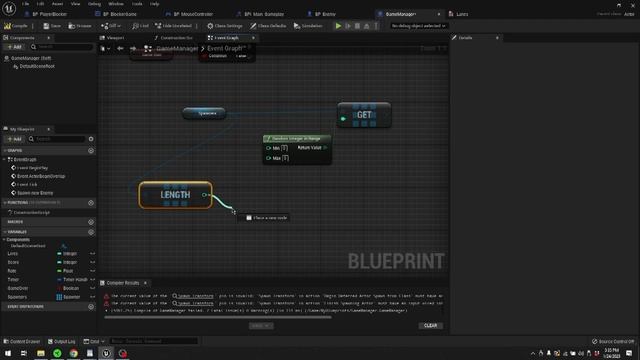Screen dimensions: 640x360
Task: Switch to the BP MouseController tab
Action: pyautogui.click(x=193, y=14)
